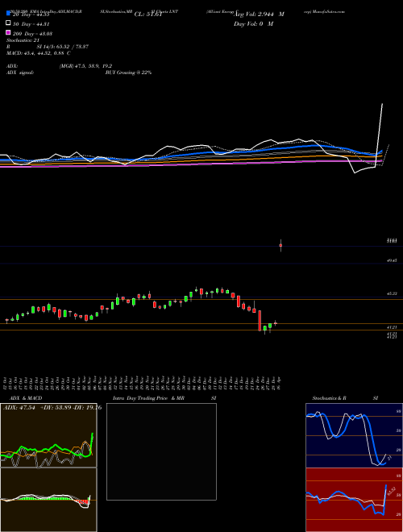Screen dimensions: 403x532
Task: Click the 'SI 14/3: 65.52 / 73.37' readout
Action: click(x=62, y=47)
